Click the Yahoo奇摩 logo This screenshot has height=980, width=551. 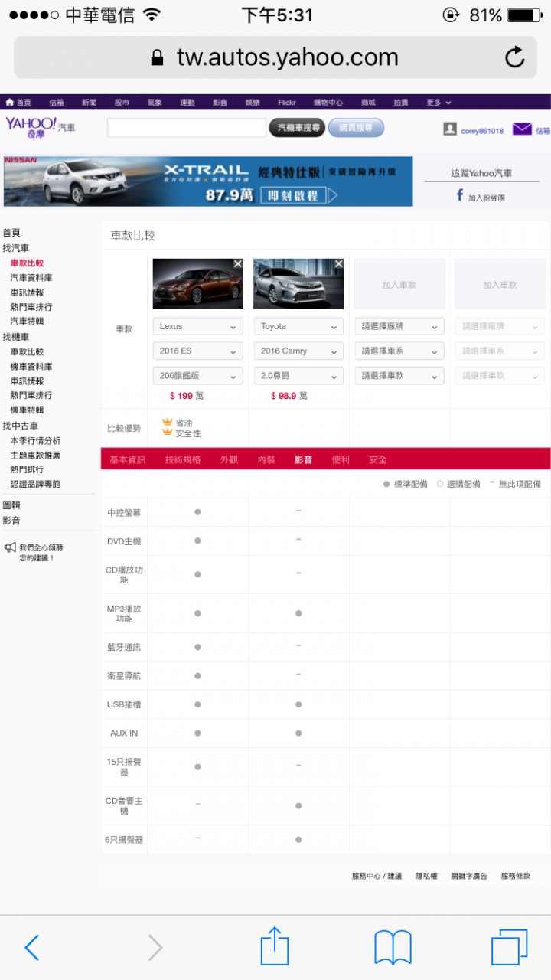pyautogui.click(x=31, y=127)
